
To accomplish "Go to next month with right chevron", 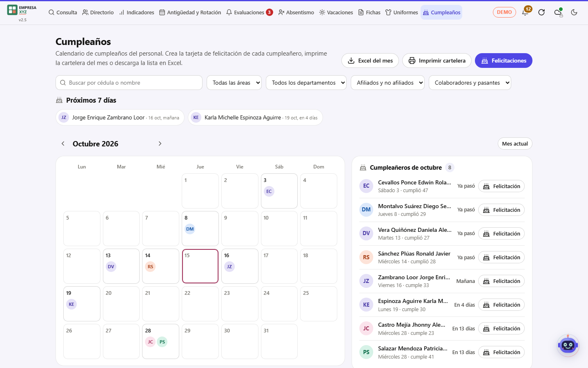I will [160, 144].
